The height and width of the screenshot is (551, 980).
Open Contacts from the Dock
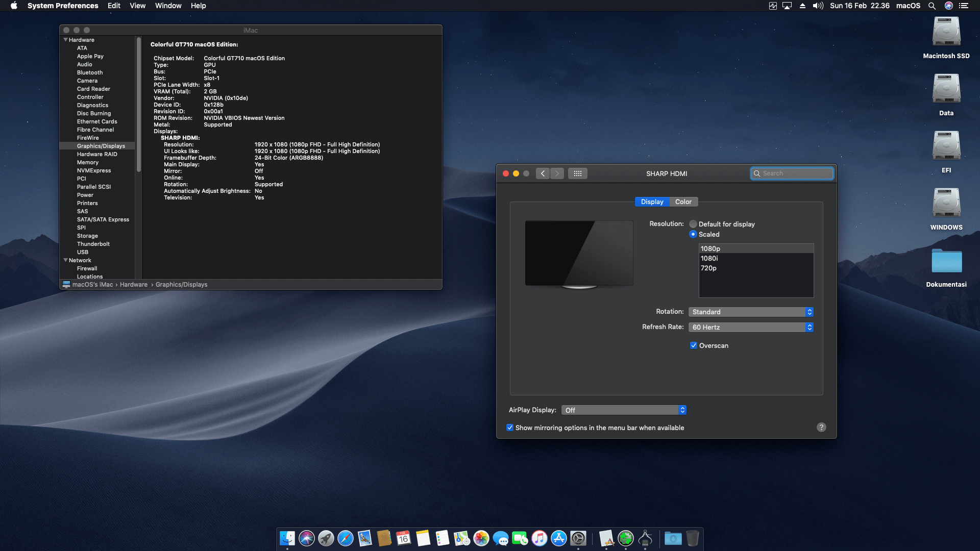click(384, 538)
